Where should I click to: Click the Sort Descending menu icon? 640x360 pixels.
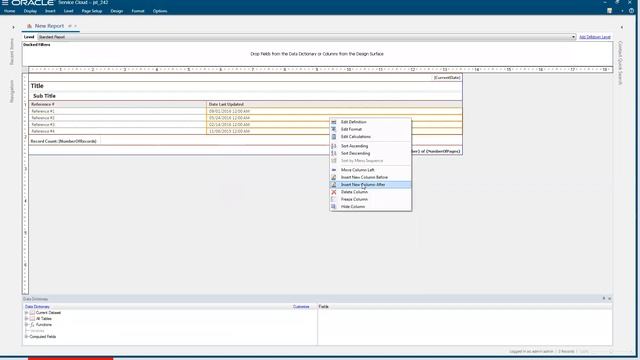(x=334, y=153)
